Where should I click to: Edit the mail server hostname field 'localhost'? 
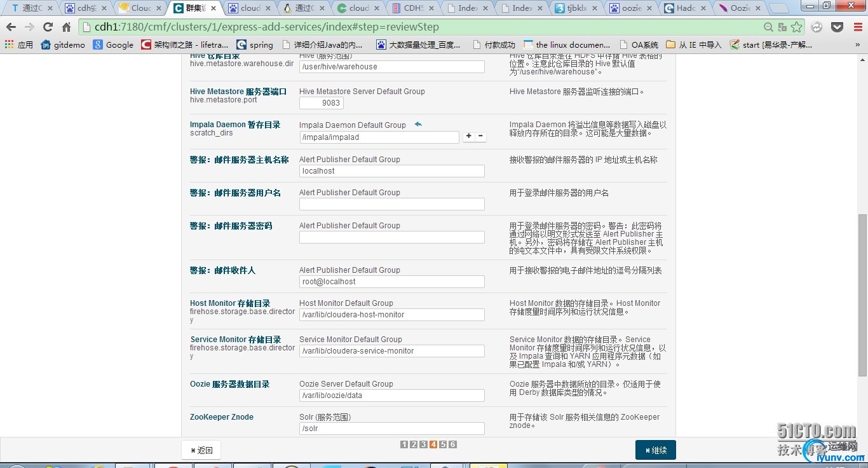click(392, 171)
